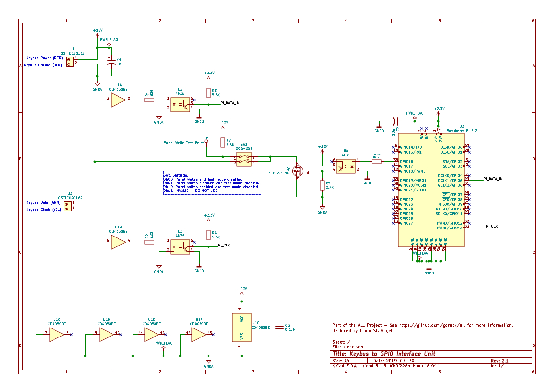Select the J2 Raspberry Pi connector body
The width and height of the screenshot is (554, 392).
pyautogui.click(x=431, y=190)
